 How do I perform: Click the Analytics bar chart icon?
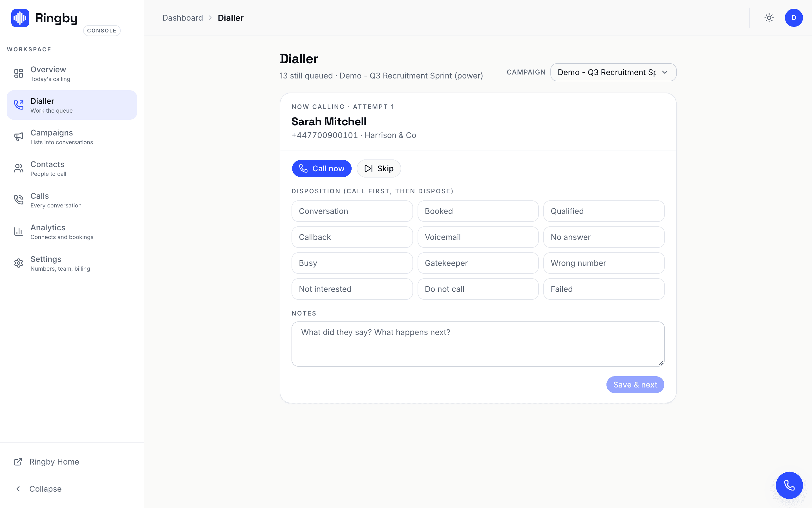pos(18,231)
